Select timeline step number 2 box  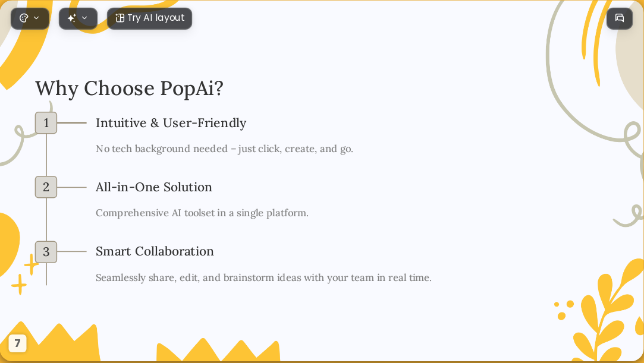point(46,187)
